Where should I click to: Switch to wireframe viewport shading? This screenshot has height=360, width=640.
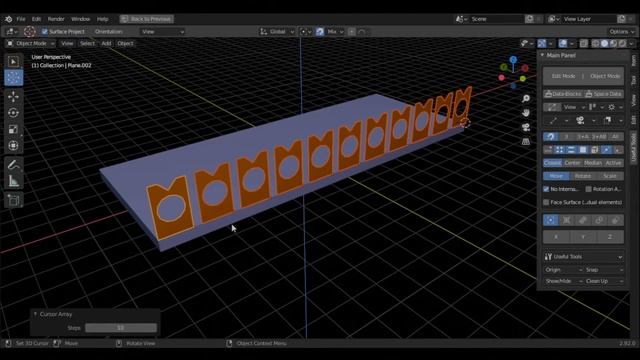(x=596, y=43)
